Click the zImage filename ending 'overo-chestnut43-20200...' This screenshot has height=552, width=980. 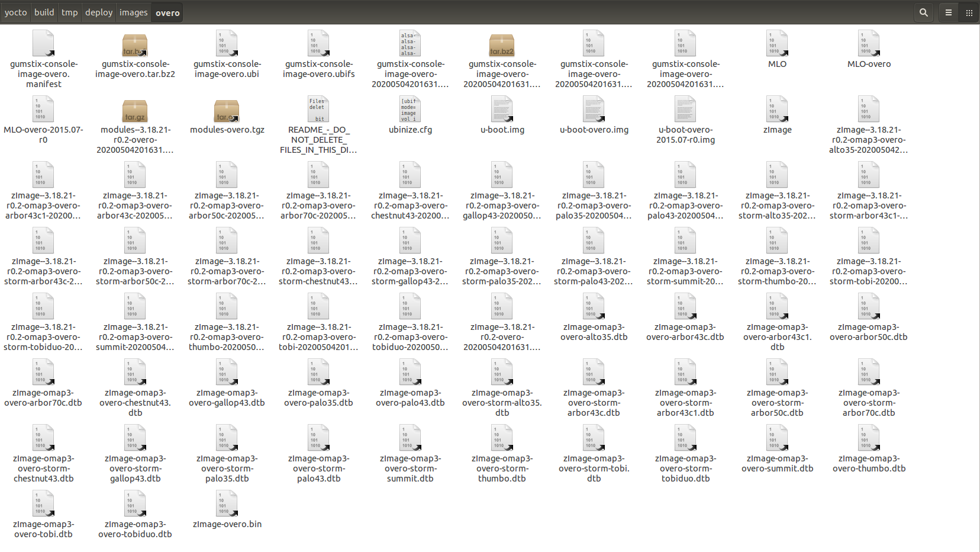point(410,206)
